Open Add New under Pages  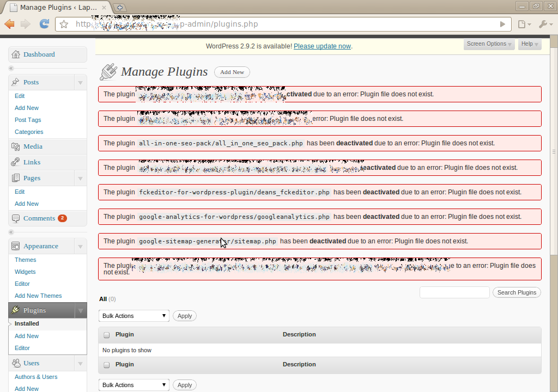[26, 204]
